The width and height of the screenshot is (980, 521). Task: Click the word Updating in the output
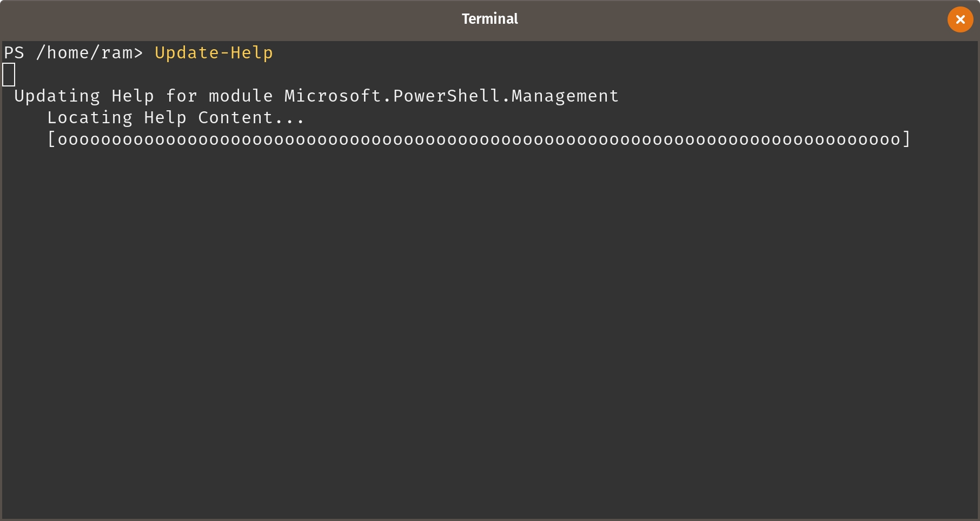click(x=57, y=96)
